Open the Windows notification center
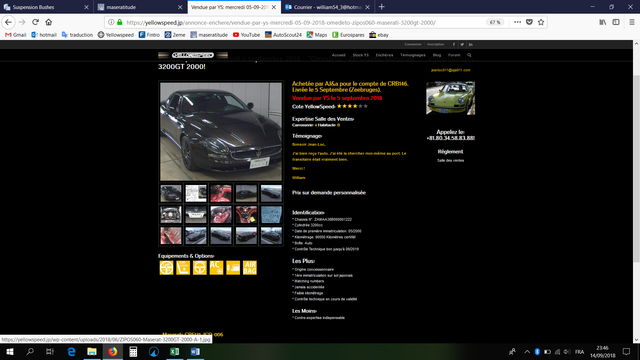This screenshot has height=360, width=640. pyautogui.click(x=626, y=351)
